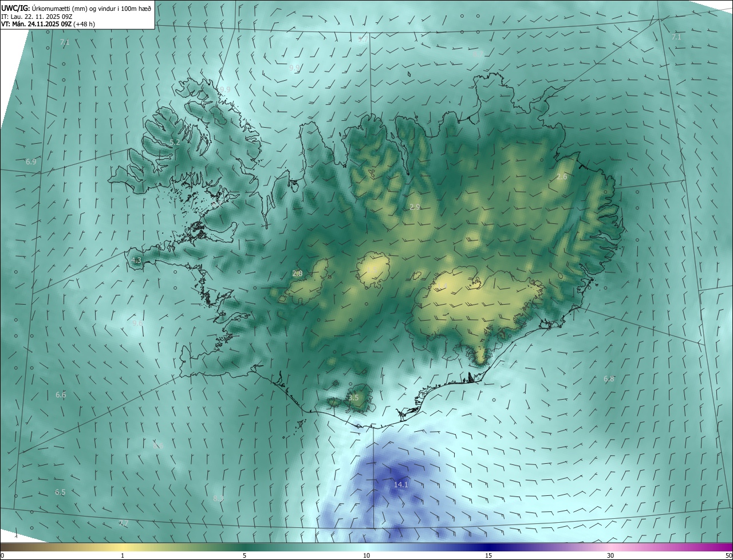
Task: Click the 6.9 value label
Action: click(x=31, y=162)
